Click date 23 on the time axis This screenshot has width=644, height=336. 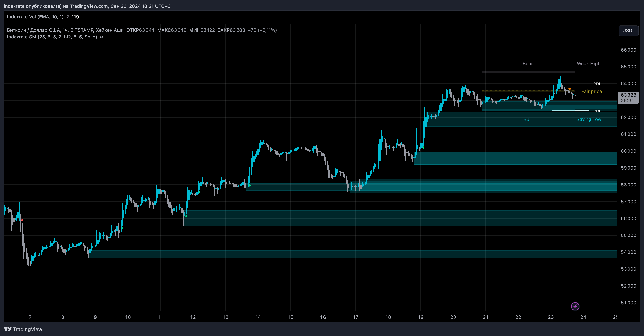click(551, 317)
